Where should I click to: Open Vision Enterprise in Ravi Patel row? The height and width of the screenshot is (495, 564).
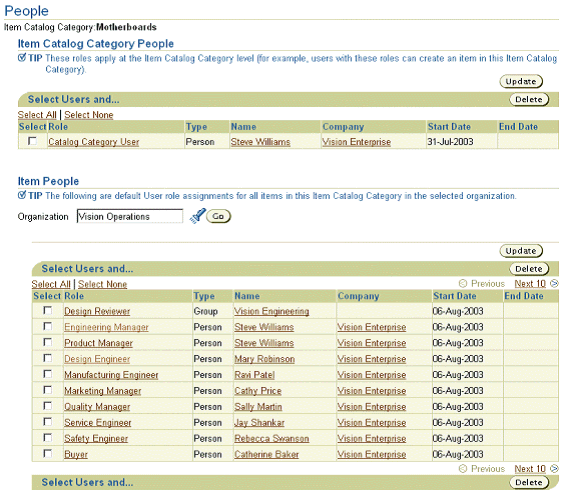pyautogui.click(x=372, y=375)
